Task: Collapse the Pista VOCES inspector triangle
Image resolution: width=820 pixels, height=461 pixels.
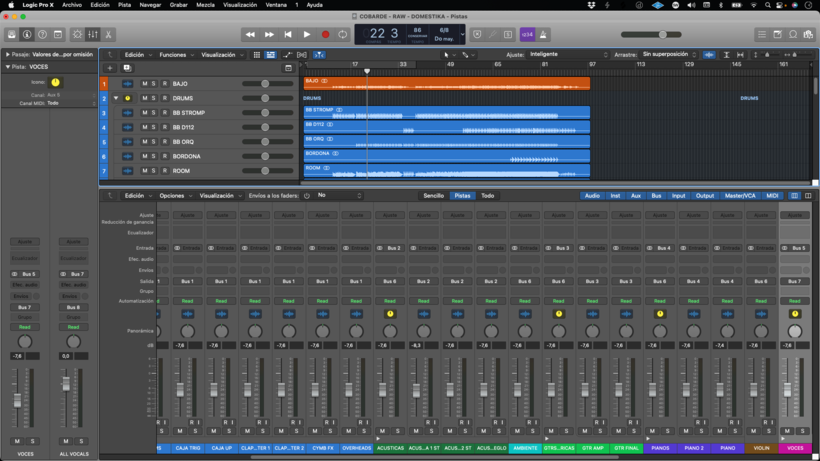Action: 7,67
